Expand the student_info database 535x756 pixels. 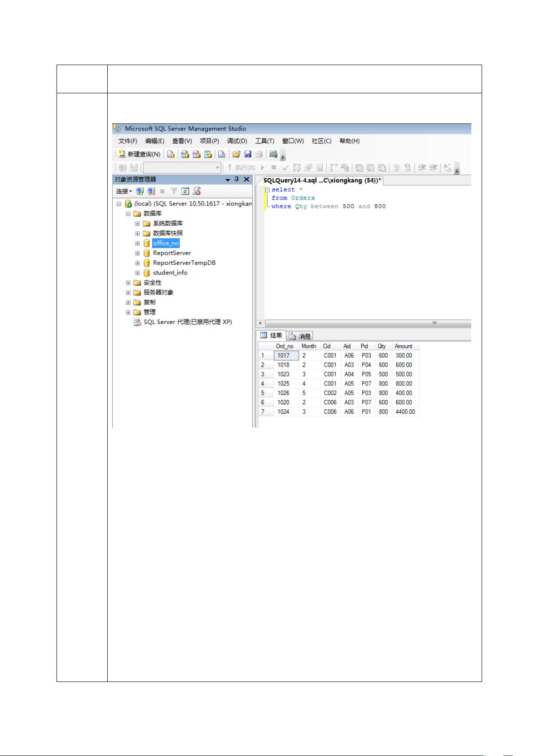pos(138,273)
